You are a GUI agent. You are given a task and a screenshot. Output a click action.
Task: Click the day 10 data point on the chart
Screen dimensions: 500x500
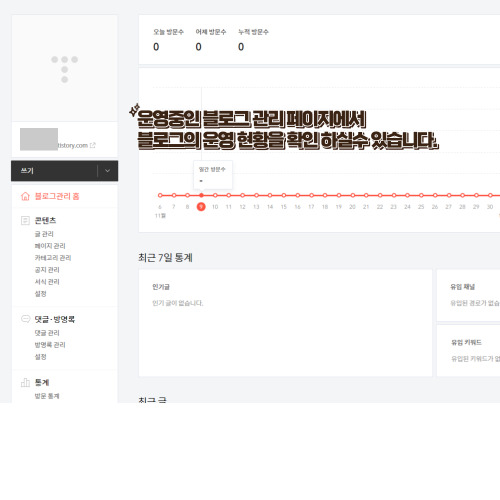[x=215, y=195]
